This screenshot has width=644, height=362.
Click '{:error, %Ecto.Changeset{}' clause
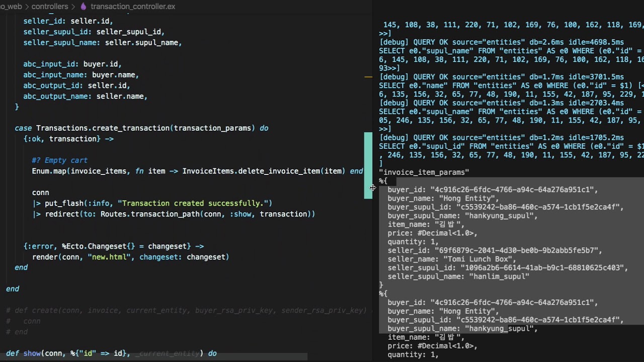[114, 246]
